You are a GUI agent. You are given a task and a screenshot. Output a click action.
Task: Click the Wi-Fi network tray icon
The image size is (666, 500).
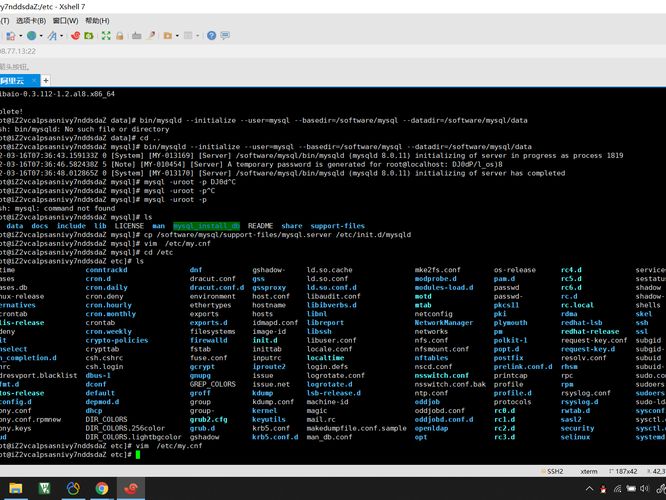(x=618, y=489)
